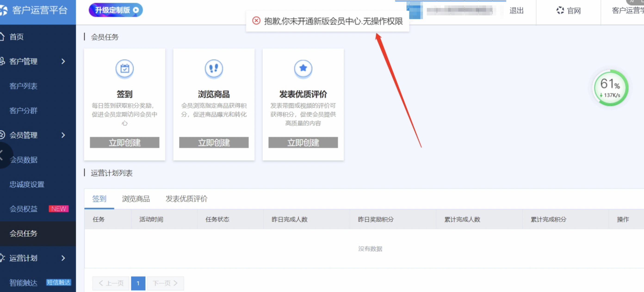Click the 会员管理 star badge icon
Viewport: 644px width, 292px height.
(2, 135)
